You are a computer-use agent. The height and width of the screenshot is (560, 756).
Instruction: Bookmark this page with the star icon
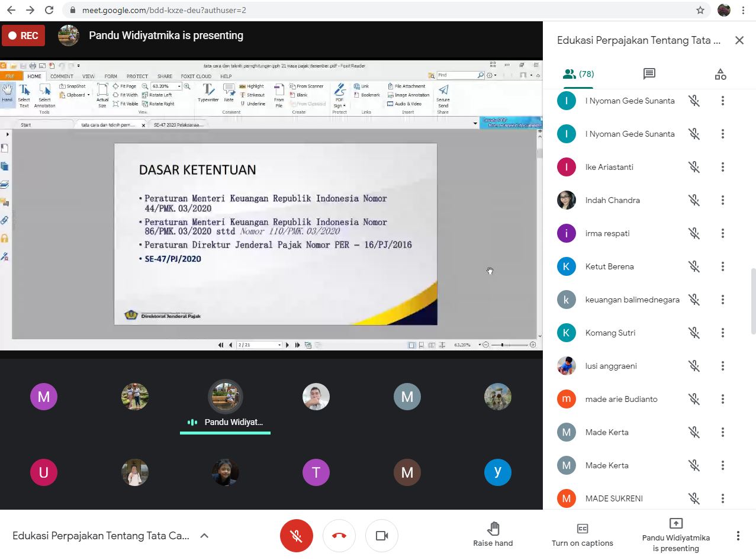pyautogui.click(x=700, y=10)
